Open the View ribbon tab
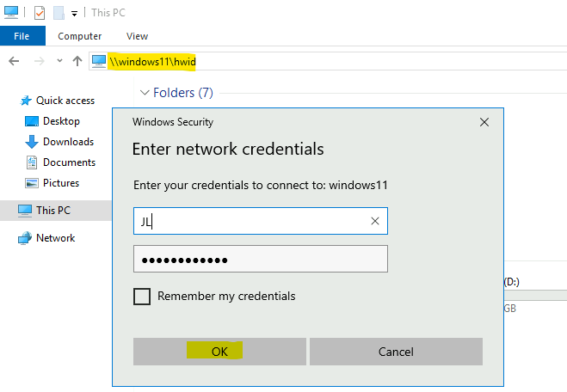 tap(137, 36)
